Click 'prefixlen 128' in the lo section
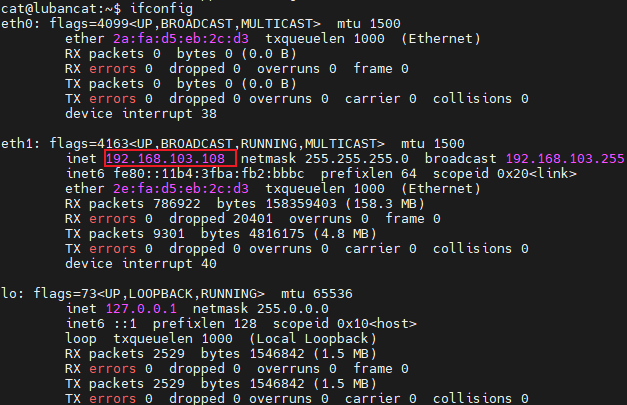627x405 pixels. (x=205, y=324)
